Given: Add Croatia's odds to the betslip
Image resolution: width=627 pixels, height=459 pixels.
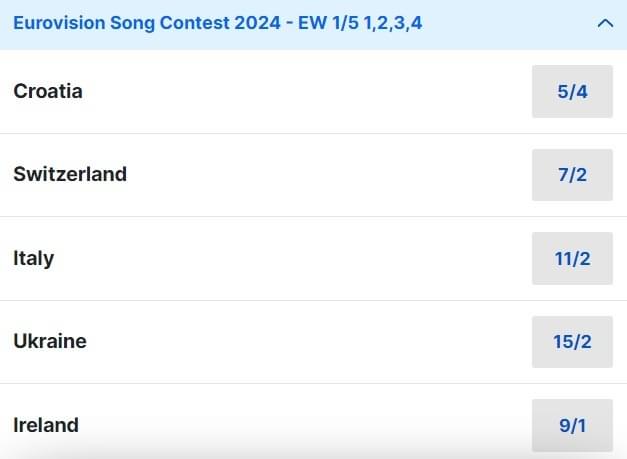Looking at the screenshot, I should [x=572, y=92].
